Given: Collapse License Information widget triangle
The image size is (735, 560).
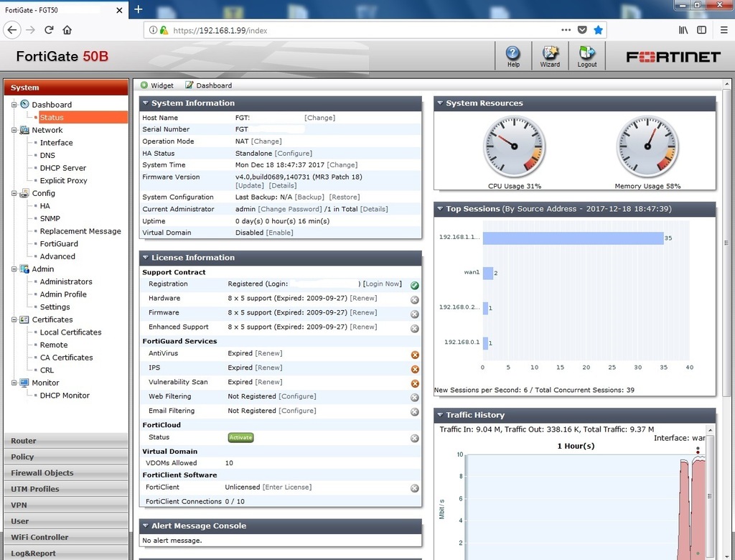Looking at the screenshot, I should (x=145, y=257).
